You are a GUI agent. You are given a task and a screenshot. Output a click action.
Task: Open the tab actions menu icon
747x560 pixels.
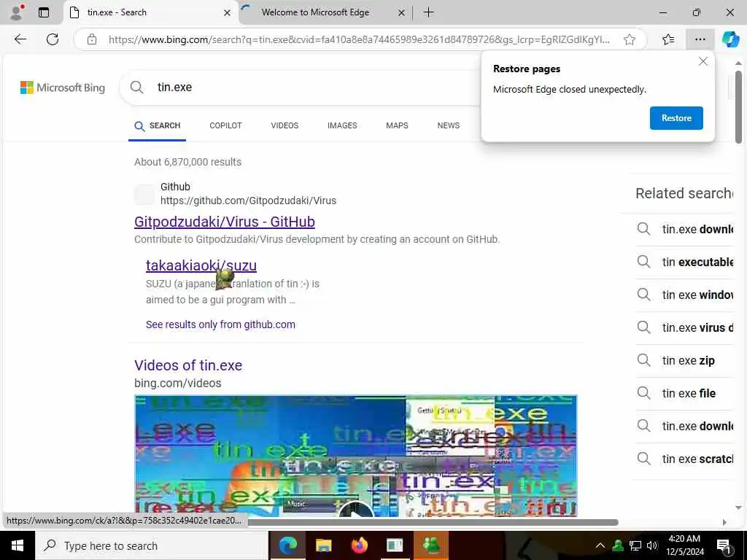[x=44, y=12]
